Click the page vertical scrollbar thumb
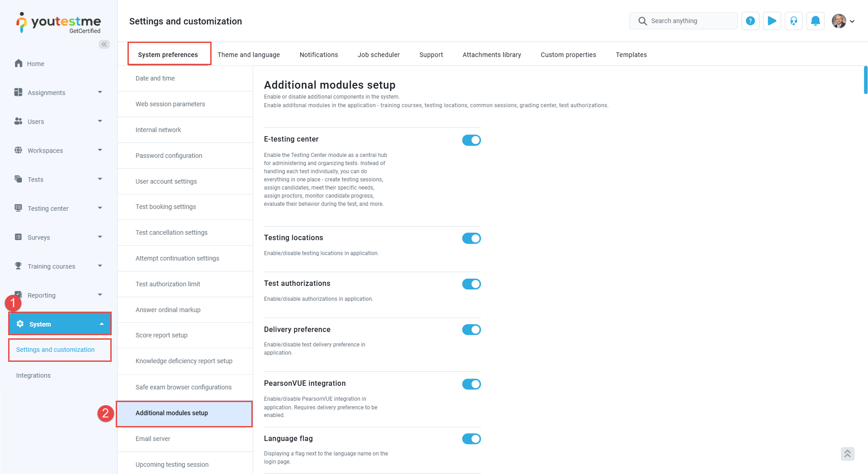The height and width of the screenshot is (474, 868). pyautogui.click(x=865, y=80)
